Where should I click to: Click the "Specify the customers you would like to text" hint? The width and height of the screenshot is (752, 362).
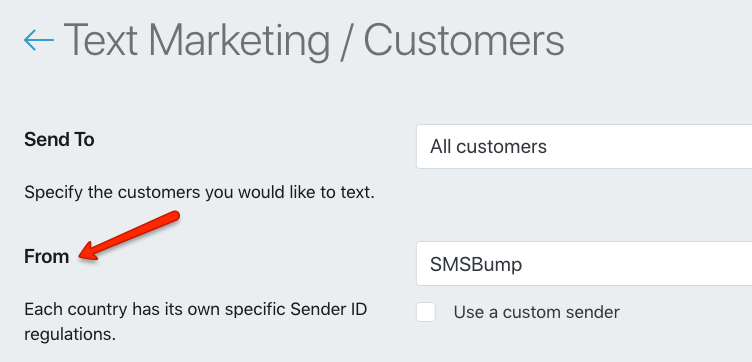tap(199, 193)
